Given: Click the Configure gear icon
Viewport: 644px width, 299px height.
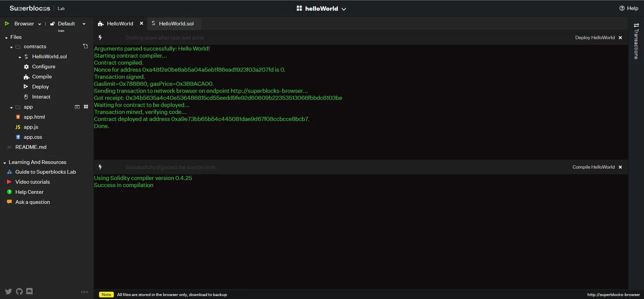Looking at the screenshot, I should point(27,67).
